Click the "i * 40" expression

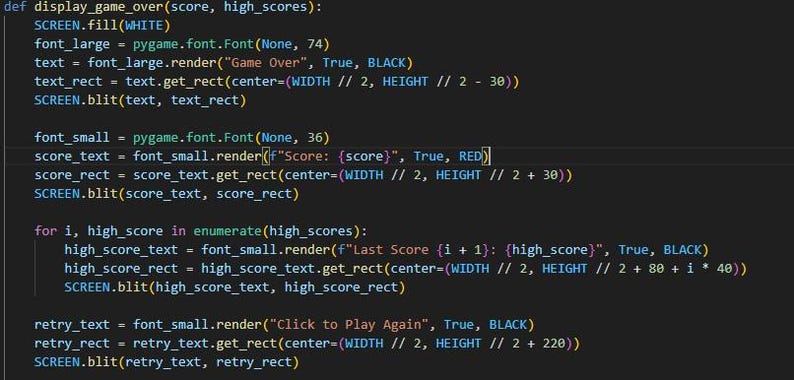pos(709,269)
